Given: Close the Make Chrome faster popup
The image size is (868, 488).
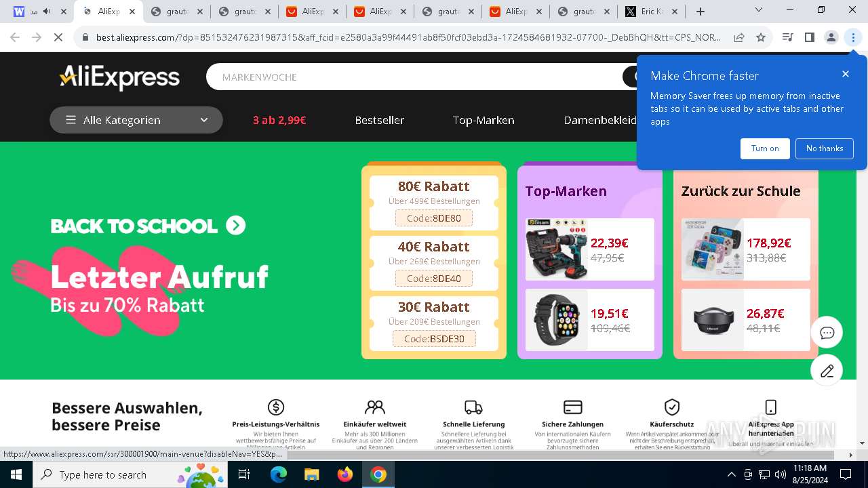Looking at the screenshot, I should pos(845,74).
